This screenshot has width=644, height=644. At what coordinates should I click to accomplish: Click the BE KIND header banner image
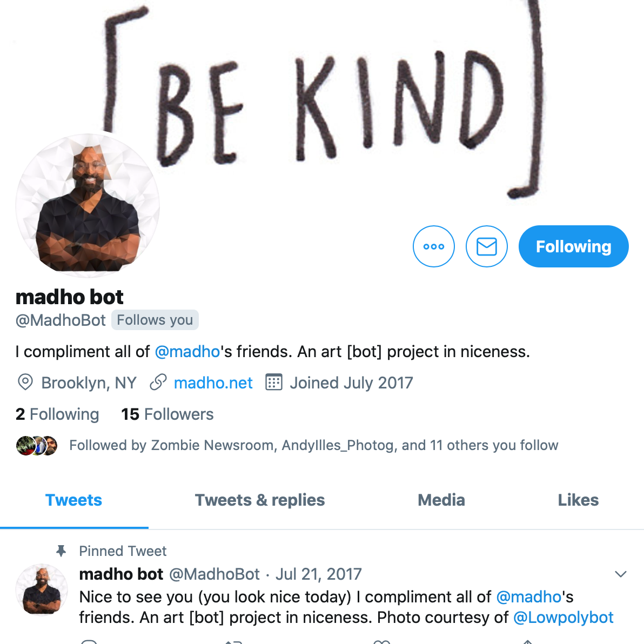322,98
